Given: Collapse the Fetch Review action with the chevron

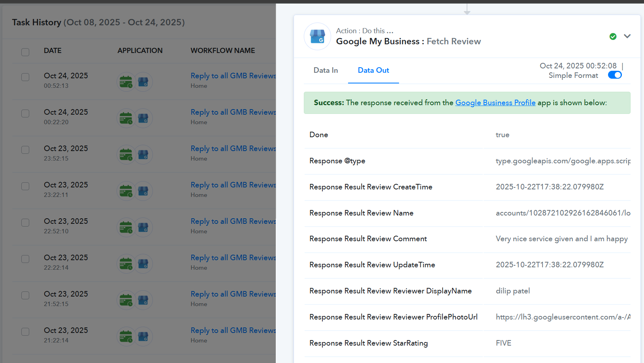Looking at the screenshot, I should [627, 36].
